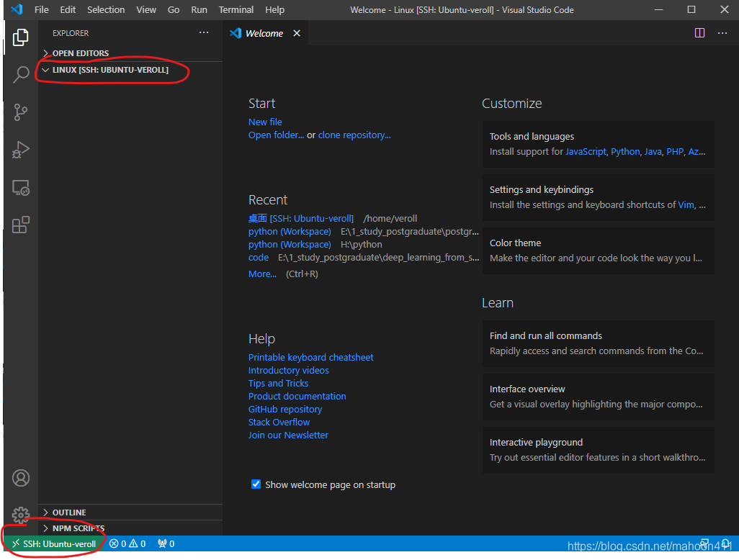Open the Run and Debug view icon
Image resolution: width=739 pixels, height=560 pixels.
pyautogui.click(x=20, y=150)
